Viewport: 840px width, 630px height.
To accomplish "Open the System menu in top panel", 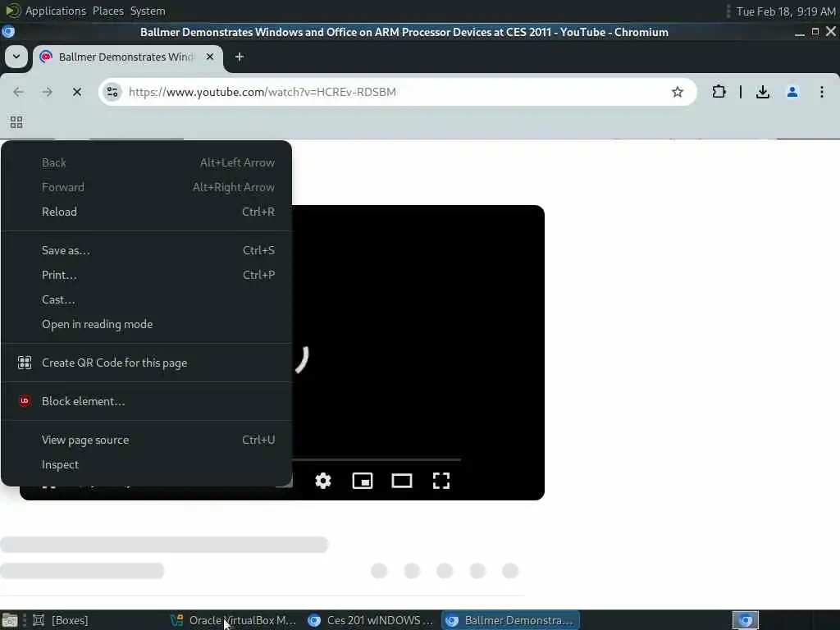I will pos(148,11).
